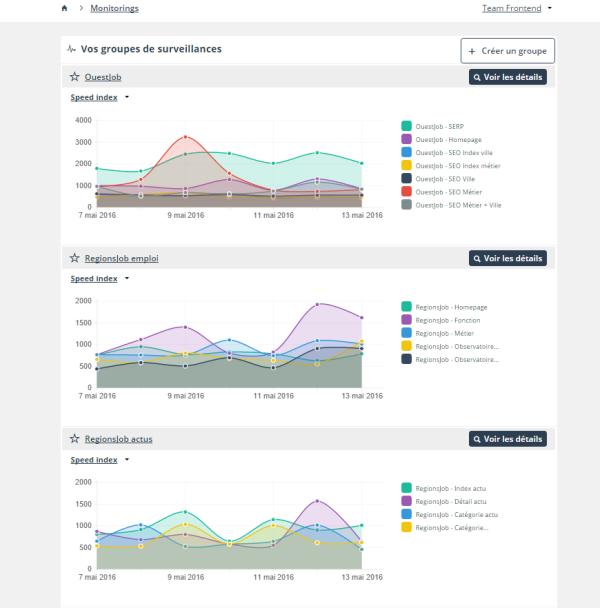
Task: Star the RegionsJob emploi group
Action: [74, 258]
